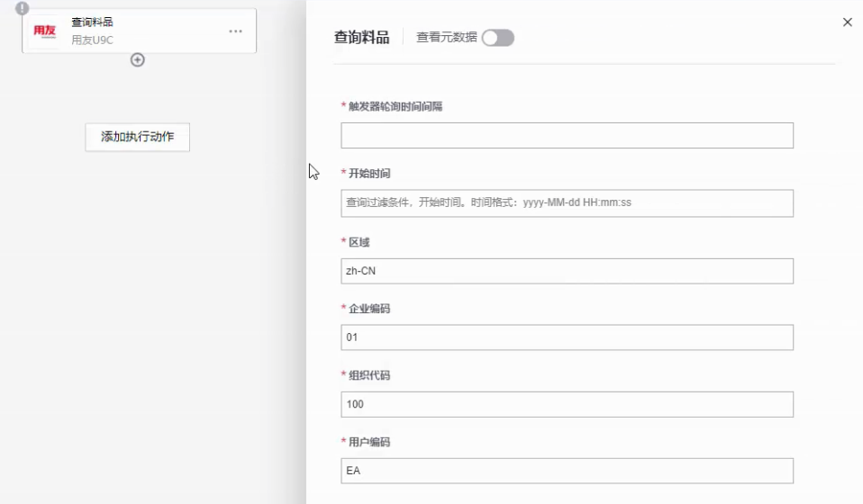The width and height of the screenshot is (863, 504).
Task: Click the 查看元数据 label
Action: 446,38
